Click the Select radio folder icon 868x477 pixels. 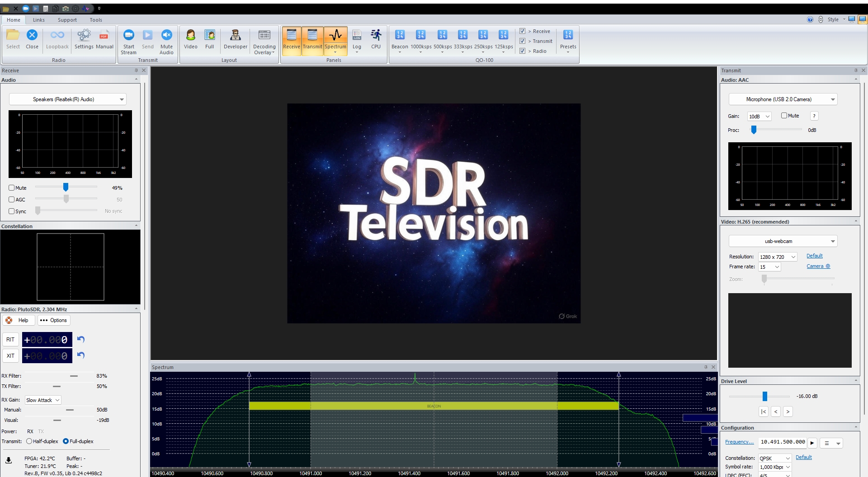[x=13, y=39]
